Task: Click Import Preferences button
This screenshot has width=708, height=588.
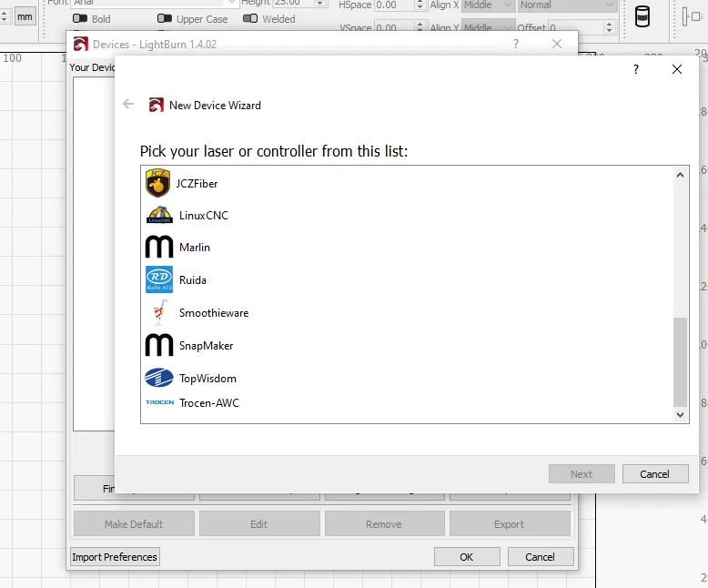Action: [115, 557]
